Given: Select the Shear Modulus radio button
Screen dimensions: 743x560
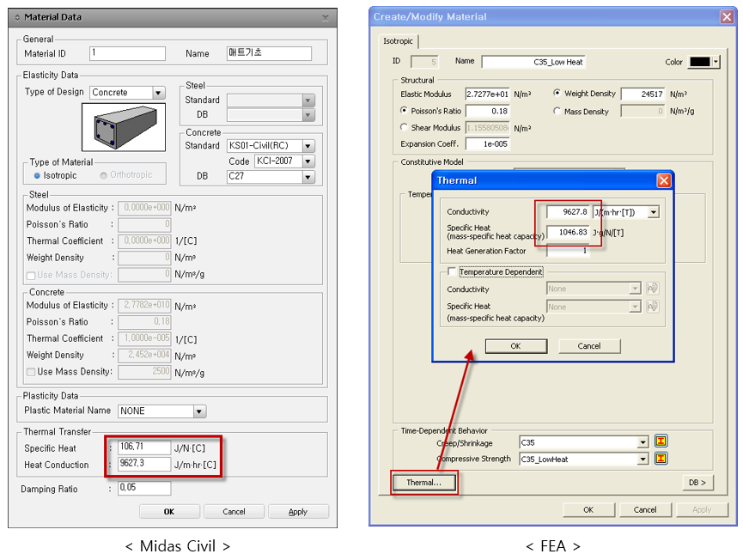Looking at the screenshot, I should pyautogui.click(x=404, y=127).
